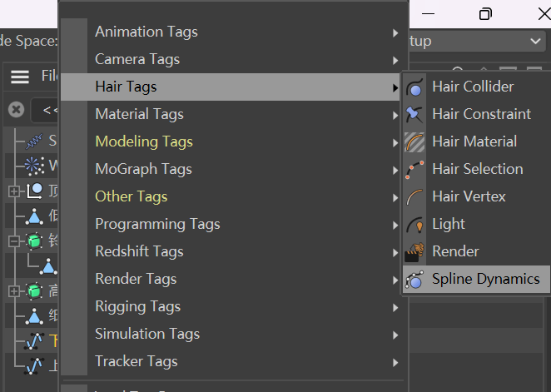Click the Tracker Tags submenu arrow
The width and height of the screenshot is (551, 392).
click(x=395, y=363)
